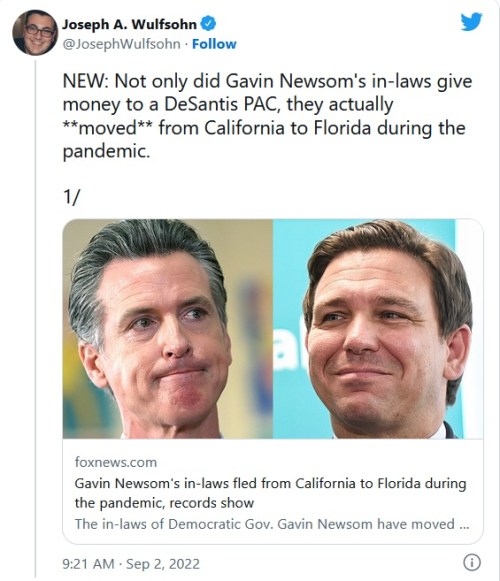
Task: Follow @JosephWulfsohn
Action: coord(214,44)
